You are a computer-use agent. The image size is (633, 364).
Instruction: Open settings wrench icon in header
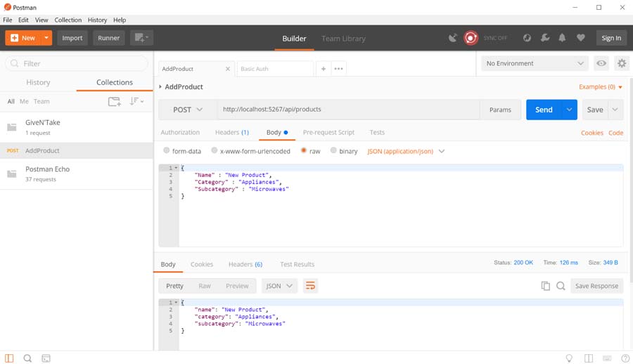point(545,38)
